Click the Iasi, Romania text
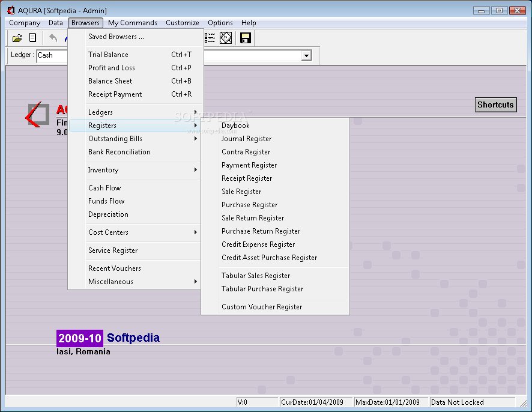 pyautogui.click(x=83, y=351)
